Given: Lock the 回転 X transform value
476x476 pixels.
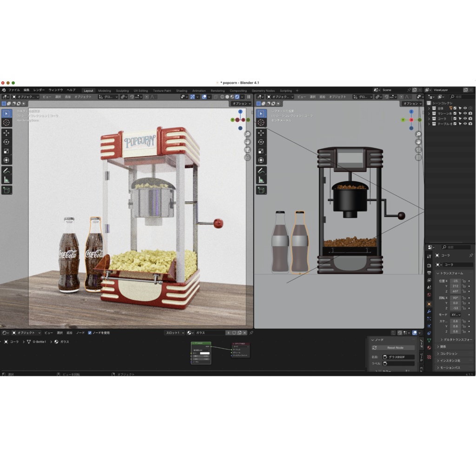Looking at the screenshot, I should click(x=464, y=298).
